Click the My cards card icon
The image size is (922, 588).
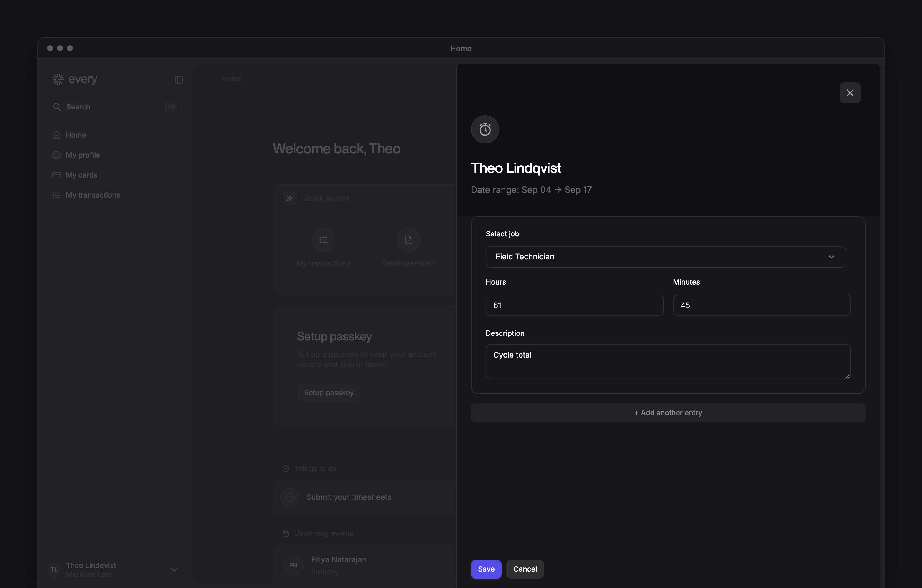pyautogui.click(x=56, y=175)
